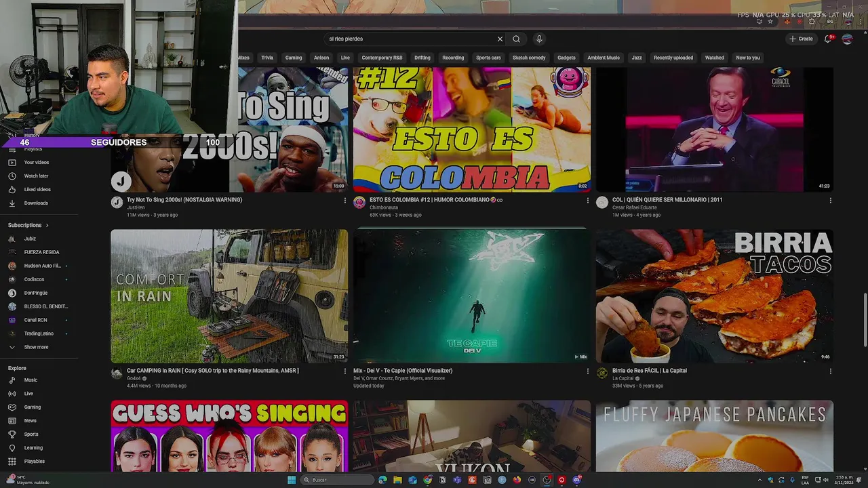This screenshot has width=868, height=488.
Task: Click the taskbar Buscar search field
Action: point(338,480)
